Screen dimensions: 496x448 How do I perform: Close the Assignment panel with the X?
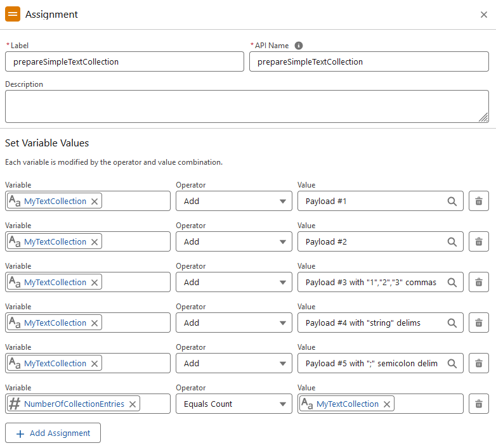click(484, 15)
